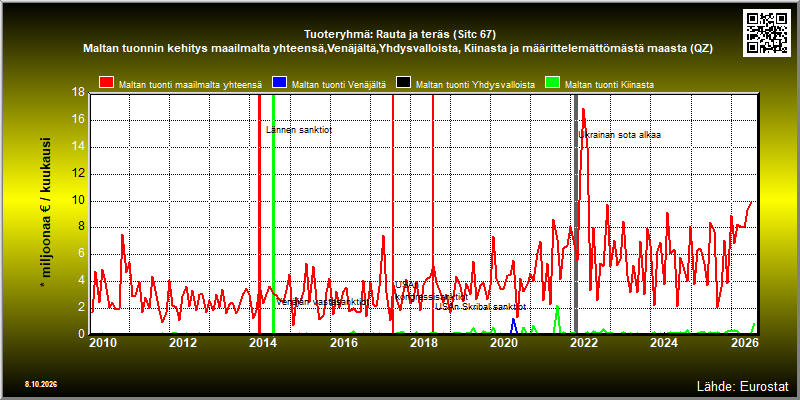This screenshot has height=400, width=800.
Task: Select legend label 'Maltan tuonti maailmalta yhteensä'
Action: point(191,85)
